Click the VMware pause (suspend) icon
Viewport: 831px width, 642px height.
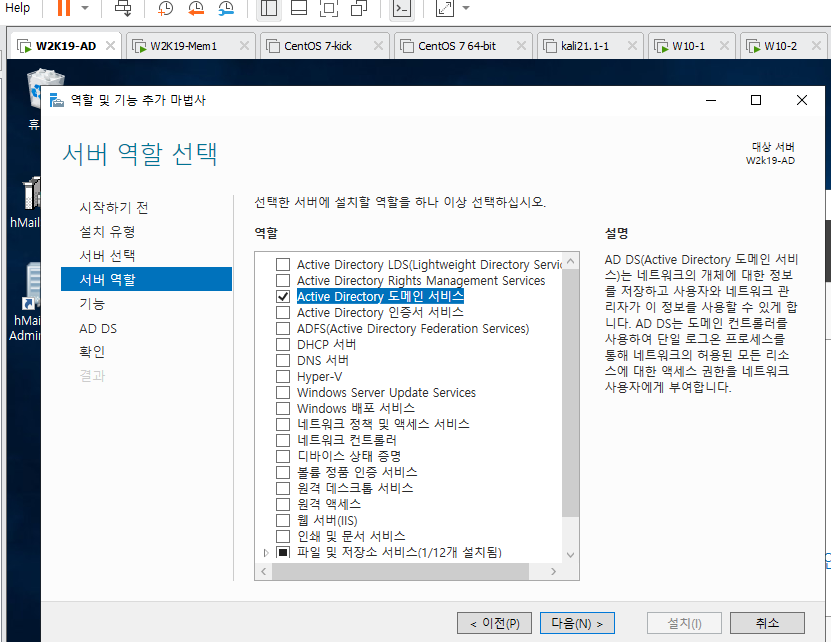pyautogui.click(x=64, y=8)
